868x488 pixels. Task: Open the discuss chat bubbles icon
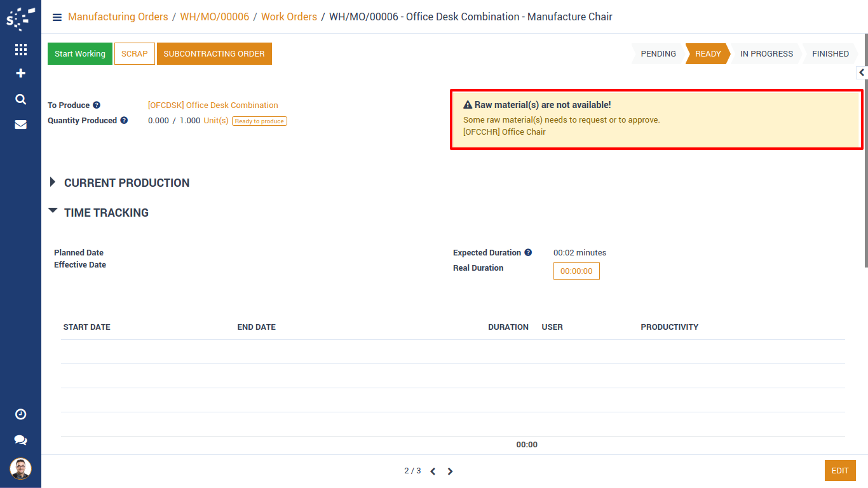20,440
